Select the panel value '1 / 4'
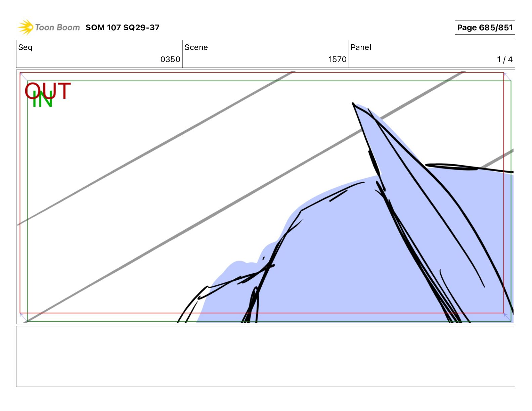 pos(505,59)
